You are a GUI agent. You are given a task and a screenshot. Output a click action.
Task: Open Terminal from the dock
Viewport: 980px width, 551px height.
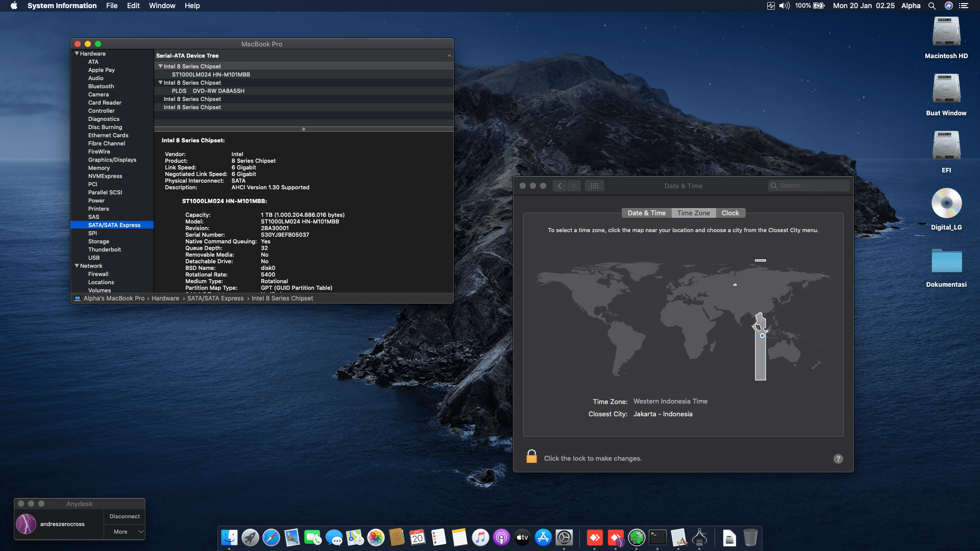click(657, 537)
